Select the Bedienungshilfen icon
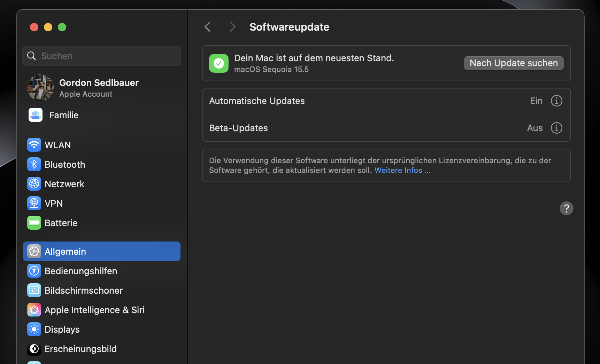The width and height of the screenshot is (600, 364). pyautogui.click(x=34, y=271)
